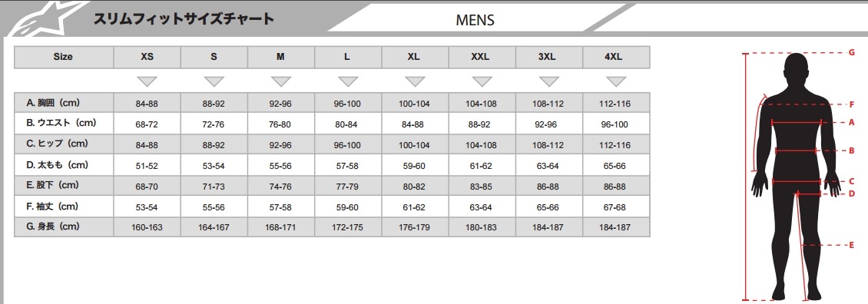The width and height of the screenshot is (868, 304).
Task: Select the MENS header tab
Action: 475,21
